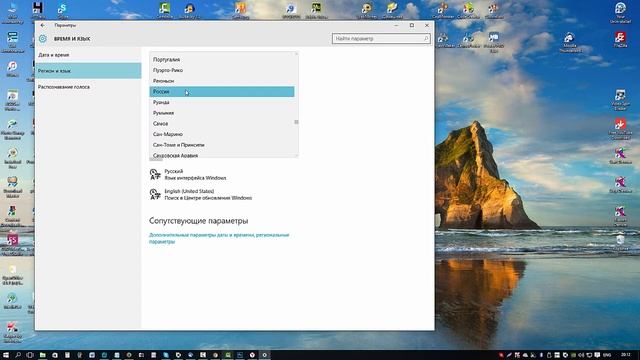Click the taskbar clock
This screenshot has width=640, height=360.
coord(626,355)
